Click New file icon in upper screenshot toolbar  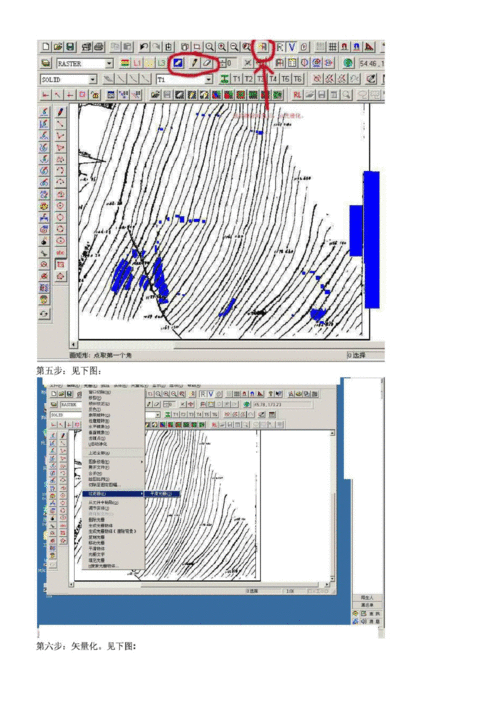click(46, 46)
